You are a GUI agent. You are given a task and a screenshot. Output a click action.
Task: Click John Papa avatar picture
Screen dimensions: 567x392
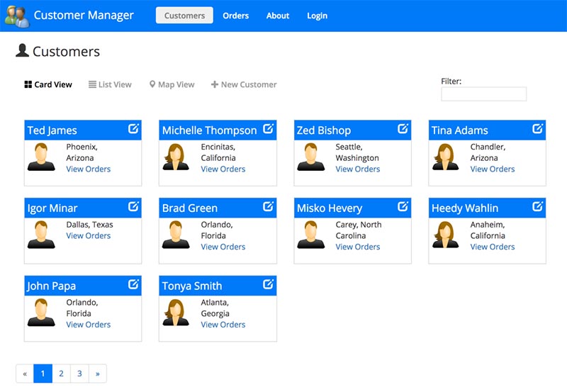(41, 313)
